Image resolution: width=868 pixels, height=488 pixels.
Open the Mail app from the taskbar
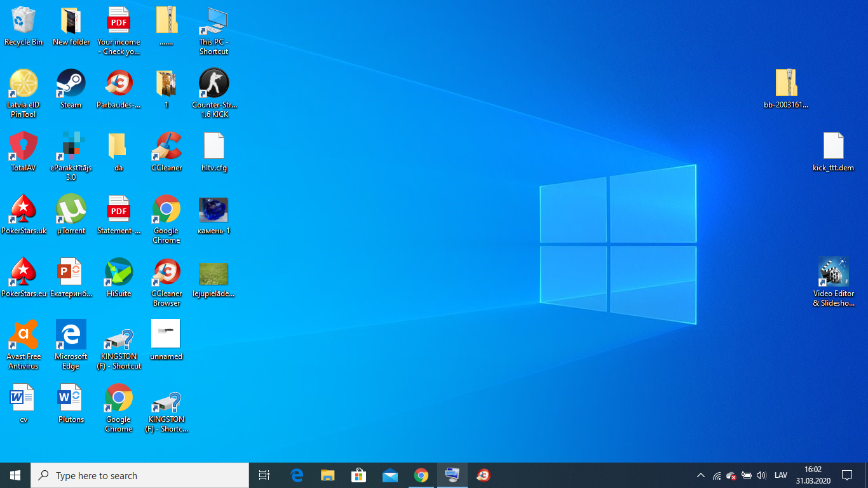click(390, 475)
